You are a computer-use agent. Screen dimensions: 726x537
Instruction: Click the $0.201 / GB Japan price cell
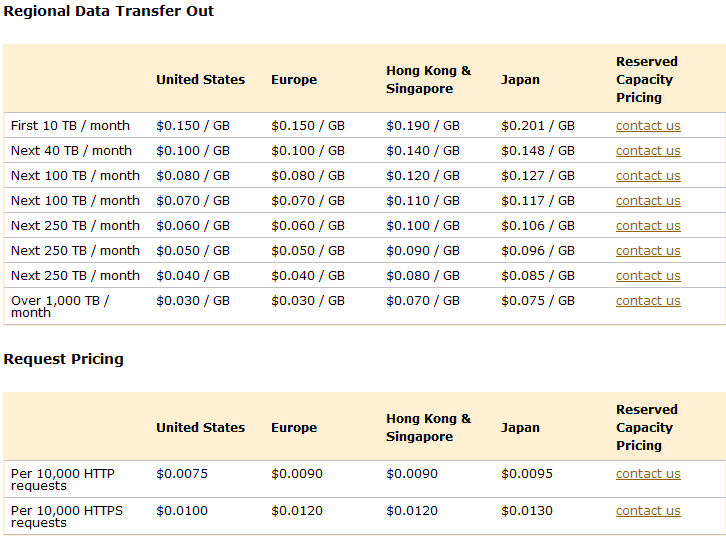coord(538,125)
